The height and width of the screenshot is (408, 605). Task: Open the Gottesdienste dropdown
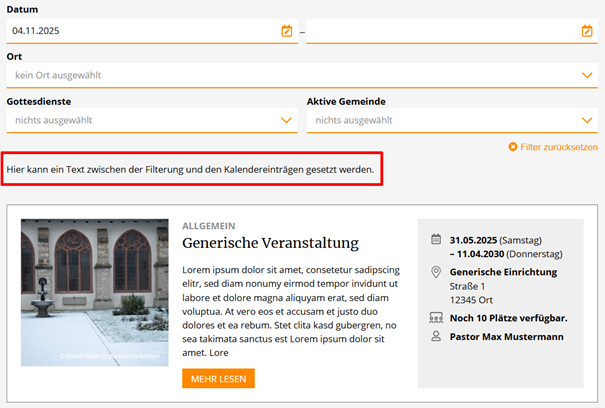(x=150, y=120)
